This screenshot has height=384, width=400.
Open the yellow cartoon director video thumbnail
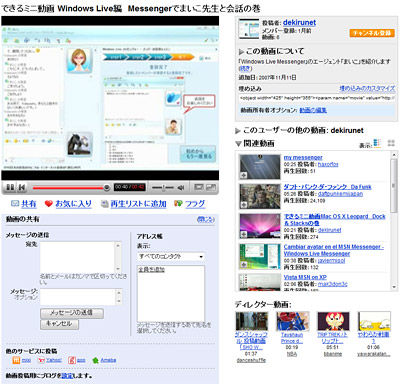point(374,321)
